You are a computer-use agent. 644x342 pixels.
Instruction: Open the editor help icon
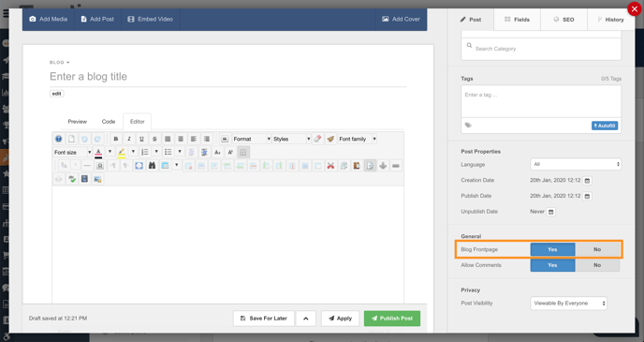point(58,139)
